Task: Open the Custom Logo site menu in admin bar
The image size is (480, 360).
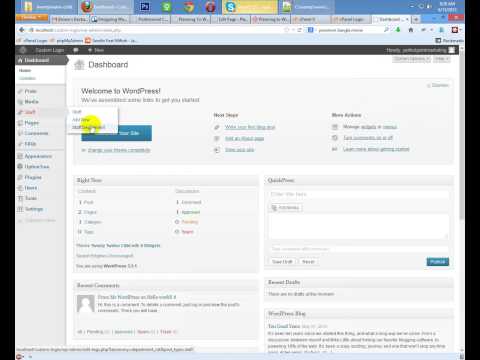Action: coord(50,50)
